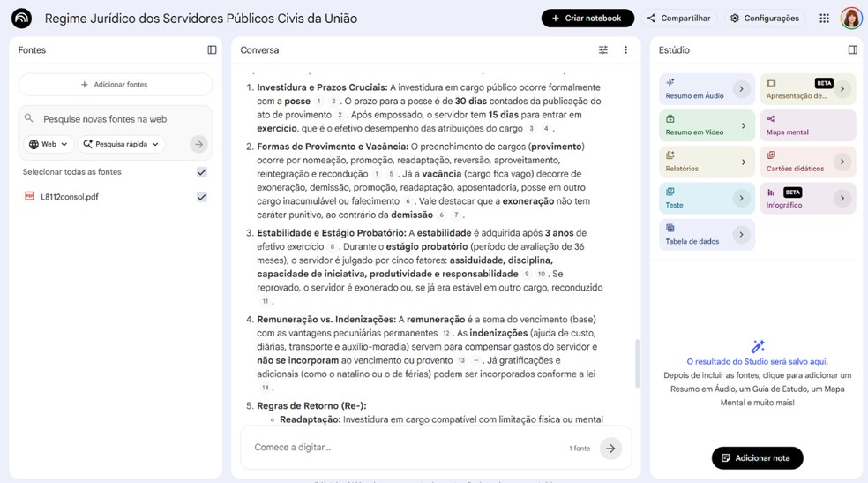Open the Pesquisa rápida dropdown
The width and height of the screenshot is (868, 483).
coord(121,144)
